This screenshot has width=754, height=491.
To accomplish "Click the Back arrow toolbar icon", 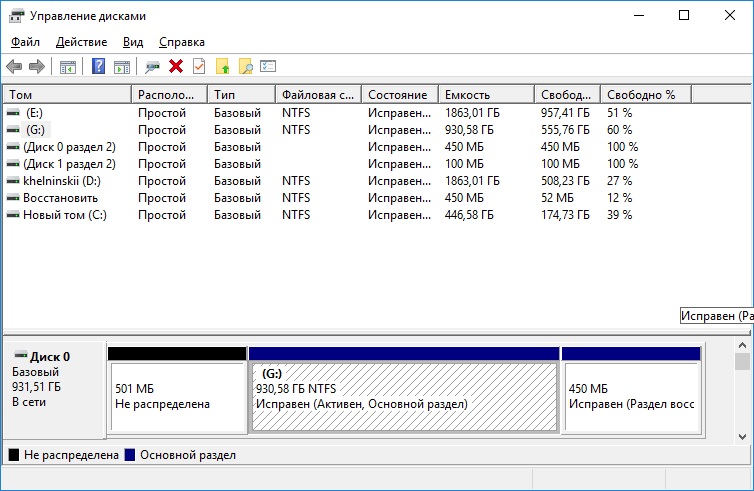I will click(x=14, y=66).
